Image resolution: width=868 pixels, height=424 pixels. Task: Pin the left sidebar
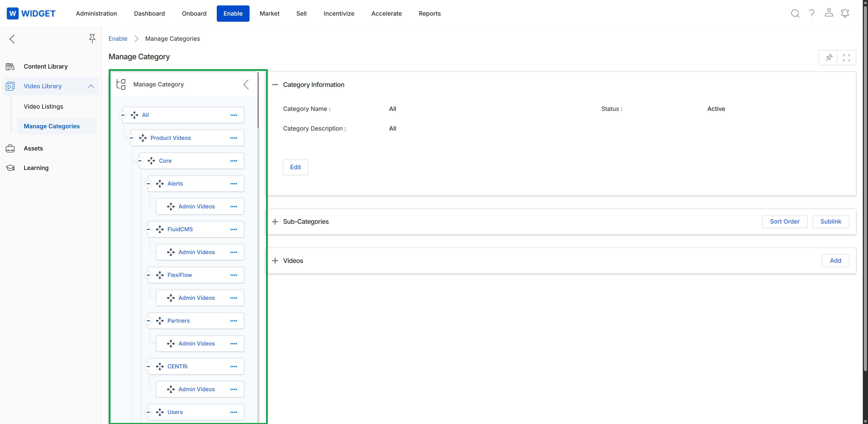pos(92,38)
